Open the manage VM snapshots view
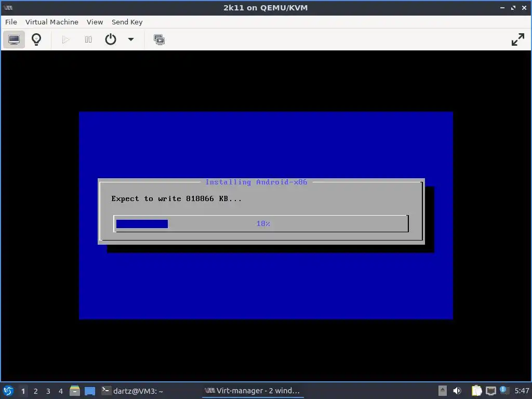This screenshot has width=532, height=399. pyautogui.click(x=159, y=39)
